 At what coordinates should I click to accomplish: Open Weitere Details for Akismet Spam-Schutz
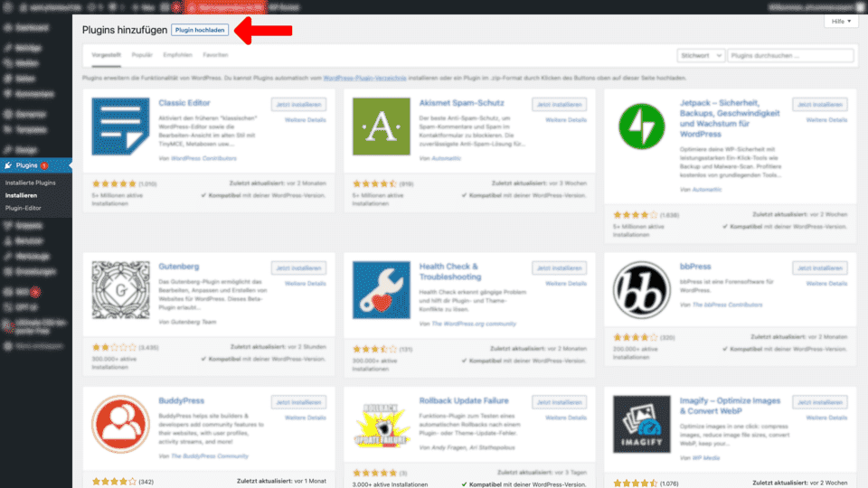click(x=566, y=120)
